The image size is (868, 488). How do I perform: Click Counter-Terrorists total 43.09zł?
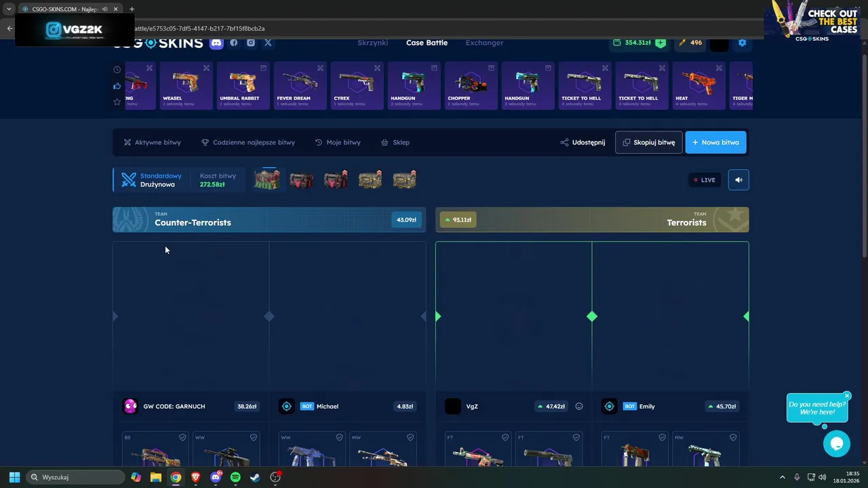click(x=406, y=220)
